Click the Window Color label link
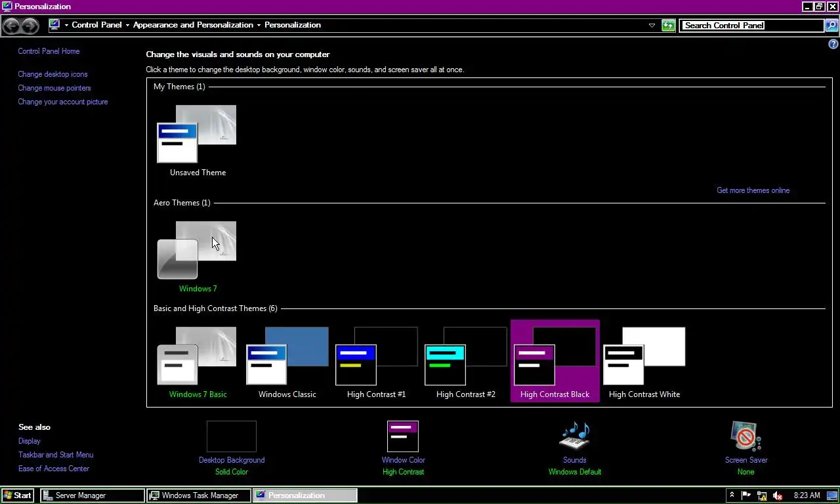 403,460
